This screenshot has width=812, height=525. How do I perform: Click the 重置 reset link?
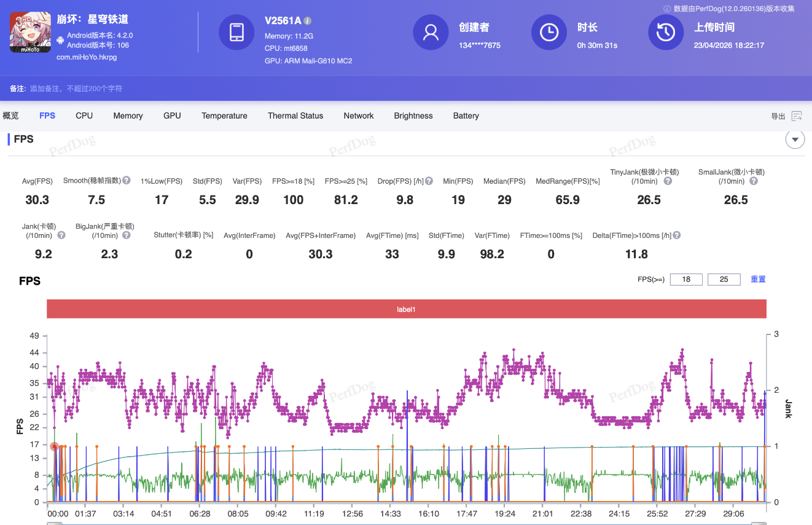coord(758,279)
